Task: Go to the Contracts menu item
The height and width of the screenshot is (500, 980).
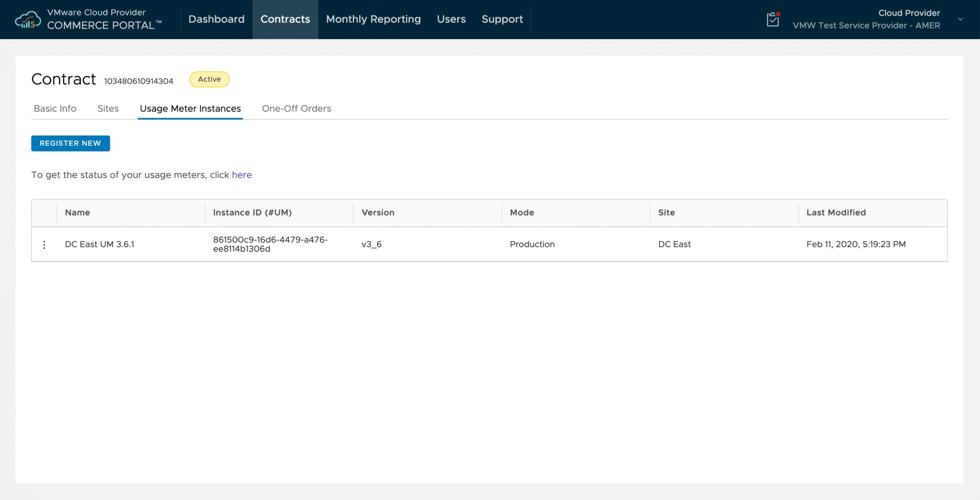Action: click(285, 19)
